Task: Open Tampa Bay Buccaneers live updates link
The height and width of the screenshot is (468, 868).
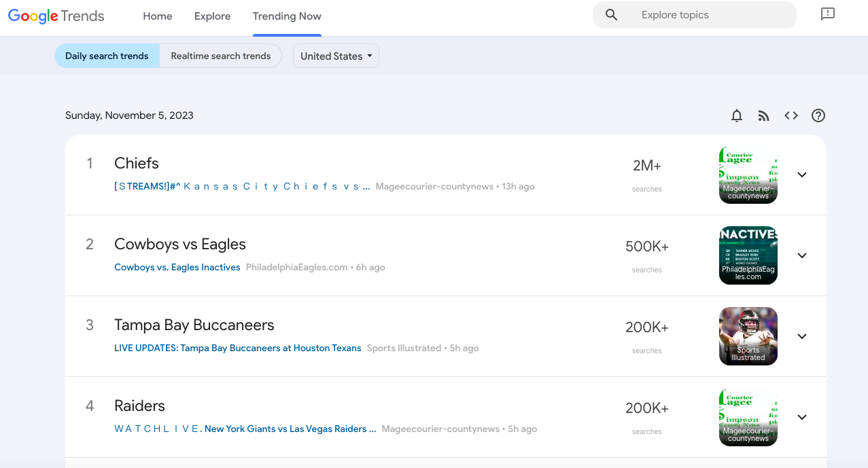Action: [238, 348]
